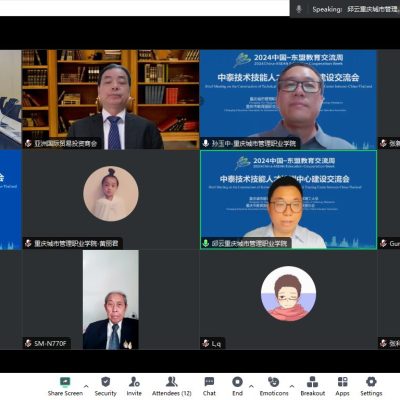The image size is (400, 400).
Task: Select the SM-N770F participant video
Action: [x=111, y=299]
